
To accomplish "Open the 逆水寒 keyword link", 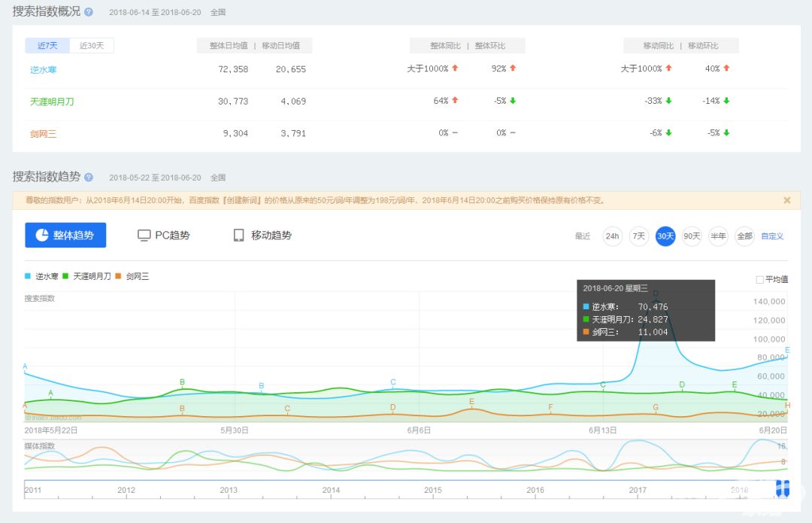I will (x=43, y=69).
